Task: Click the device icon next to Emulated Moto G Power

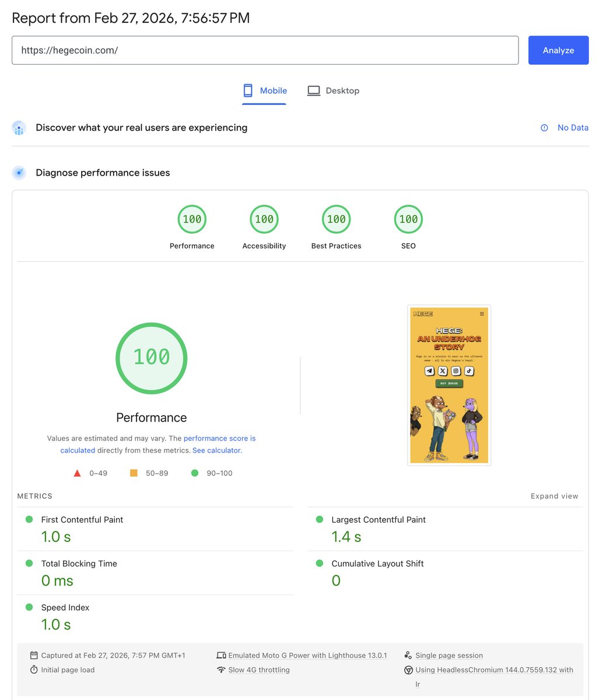Action: click(x=222, y=655)
